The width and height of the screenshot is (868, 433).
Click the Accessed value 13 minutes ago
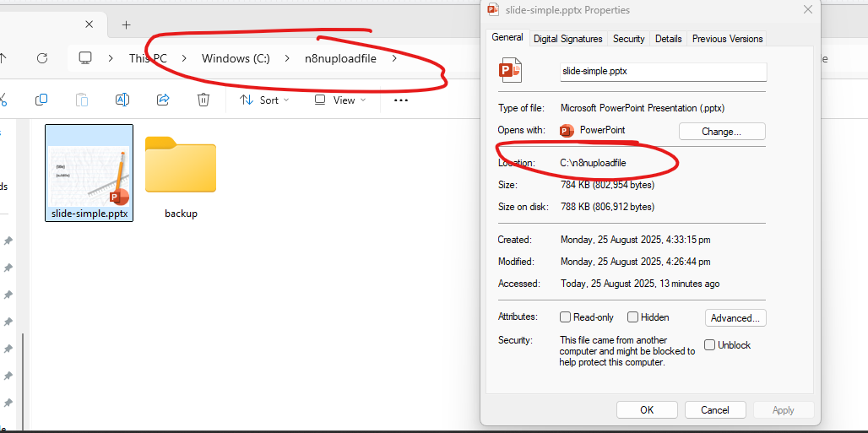[640, 284]
